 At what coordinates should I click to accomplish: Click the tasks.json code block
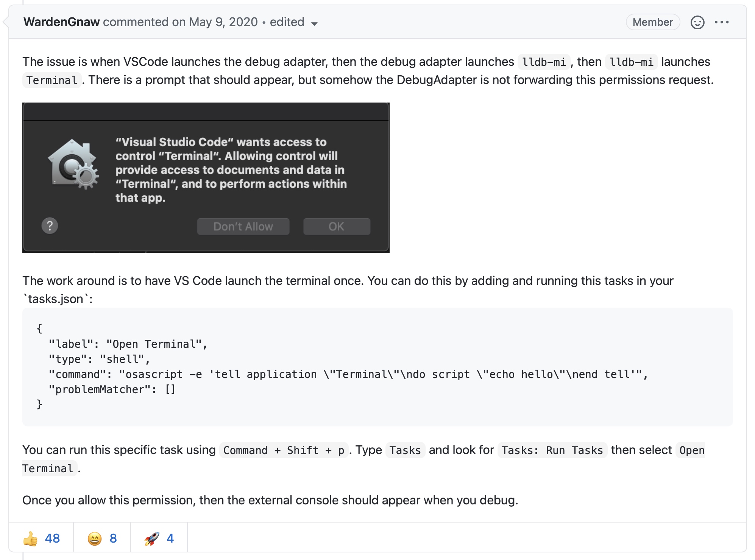click(377, 367)
